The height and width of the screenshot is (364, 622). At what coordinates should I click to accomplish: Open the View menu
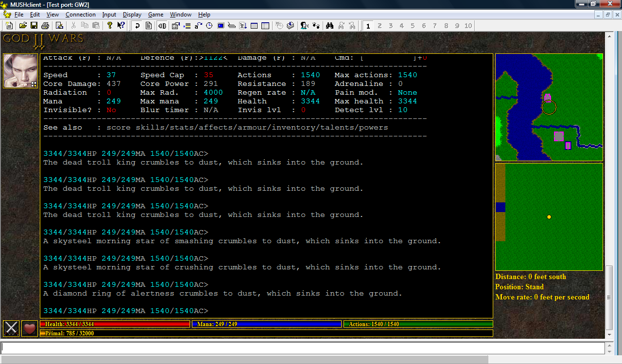tap(52, 15)
